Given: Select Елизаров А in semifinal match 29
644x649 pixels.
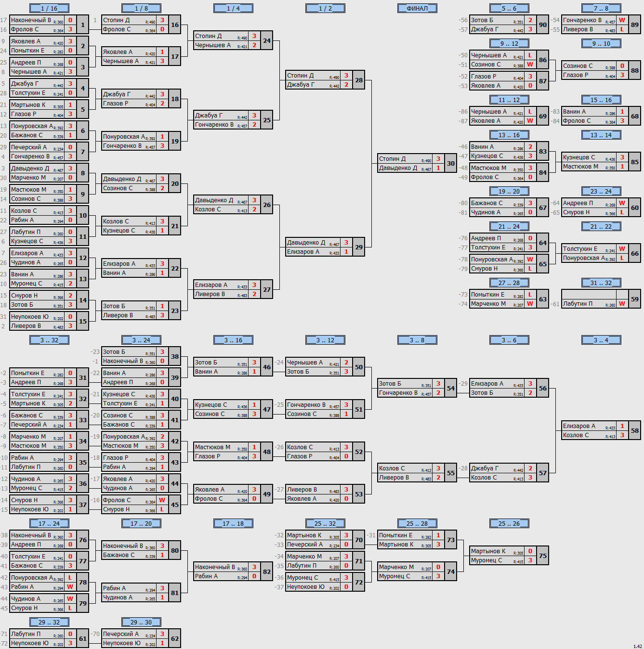Looking at the screenshot, I should point(303,252).
